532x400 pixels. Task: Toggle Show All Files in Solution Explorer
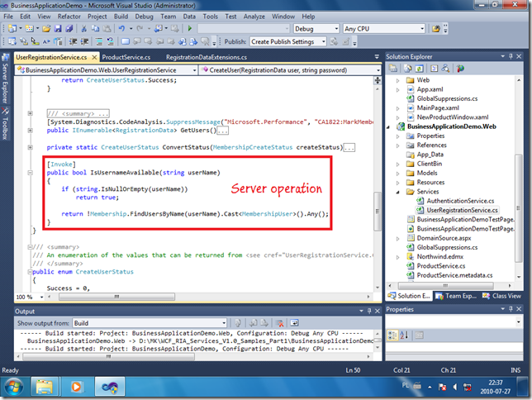coord(407,69)
